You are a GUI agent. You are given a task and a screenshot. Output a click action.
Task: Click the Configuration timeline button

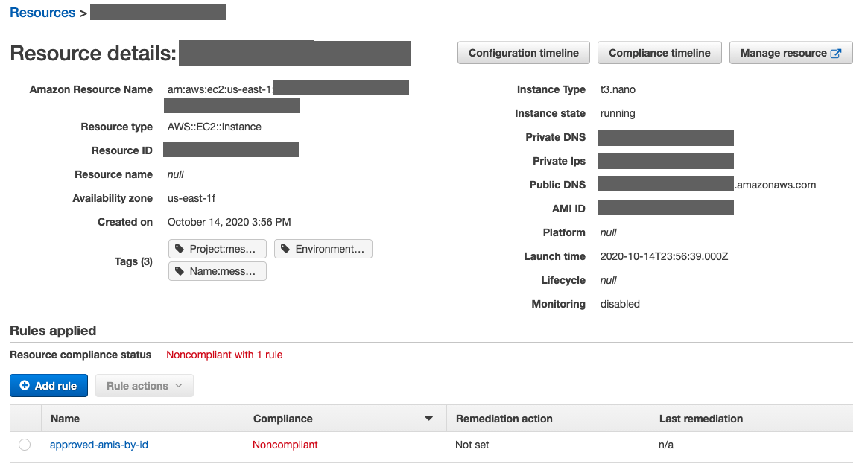point(523,52)
